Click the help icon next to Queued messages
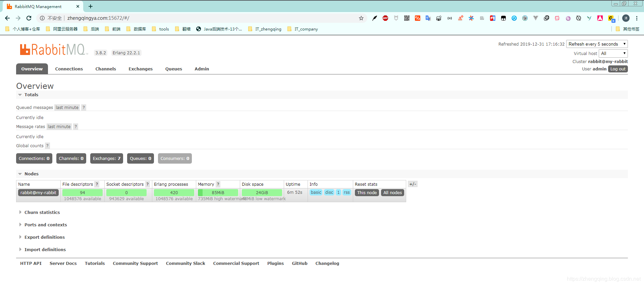The height and width of the screenshot is (285, 644). pyautogui.click(x=84, y=108)
